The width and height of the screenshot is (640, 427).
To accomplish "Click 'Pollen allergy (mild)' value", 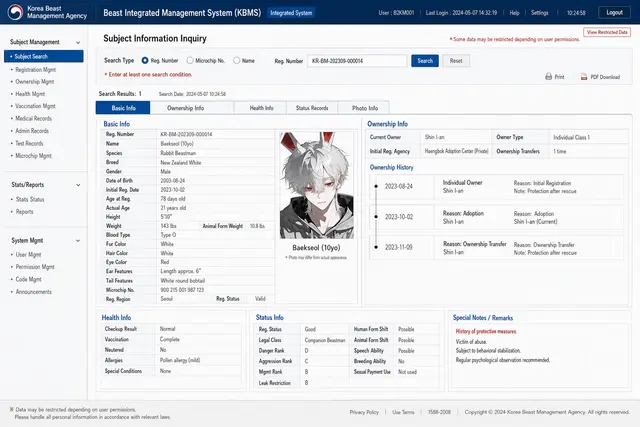I will coord(180,360).
